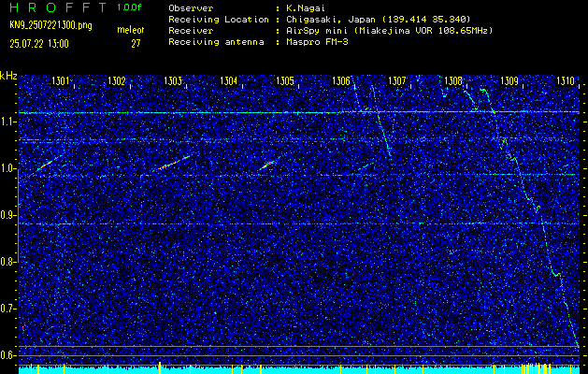Click the 1301 time marker

tap(61, 81)
